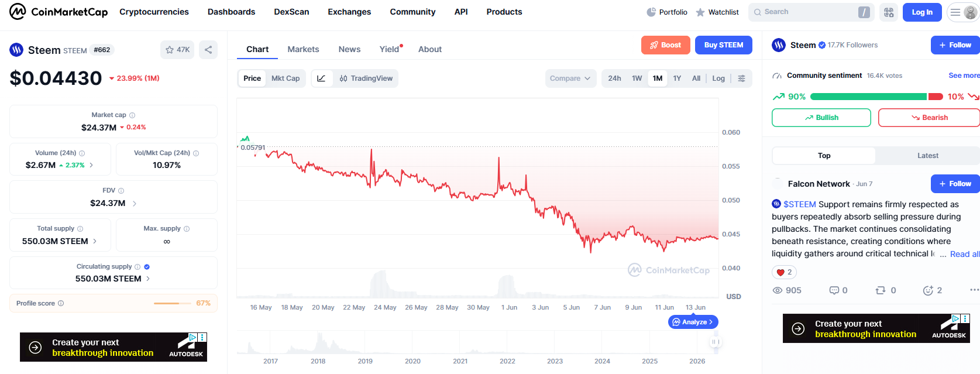
Task: Toggle the Price view
Action: [x=252, y=78]
